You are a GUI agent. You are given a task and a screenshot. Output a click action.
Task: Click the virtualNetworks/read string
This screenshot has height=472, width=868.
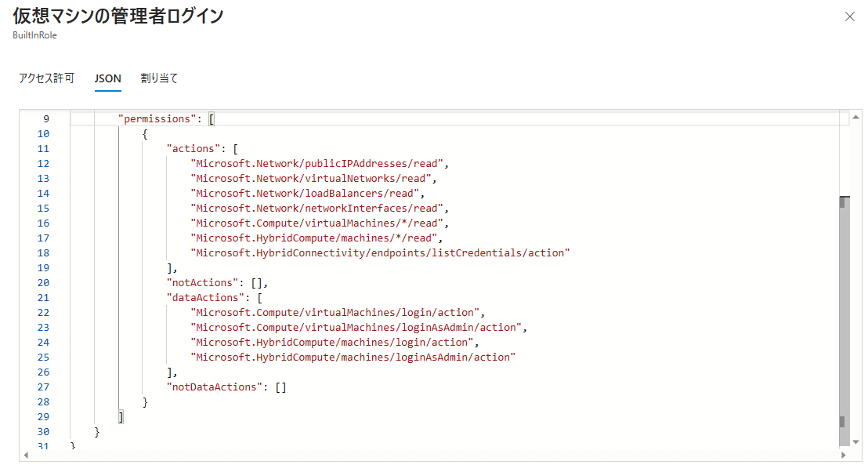311,179
